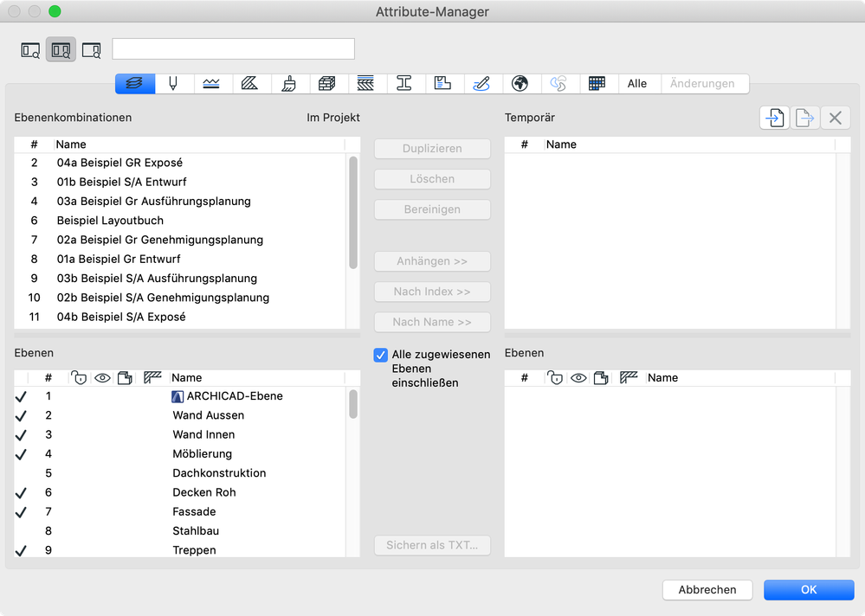Click the Bereinigen button
Screen dimensions: 865x616
432,209
